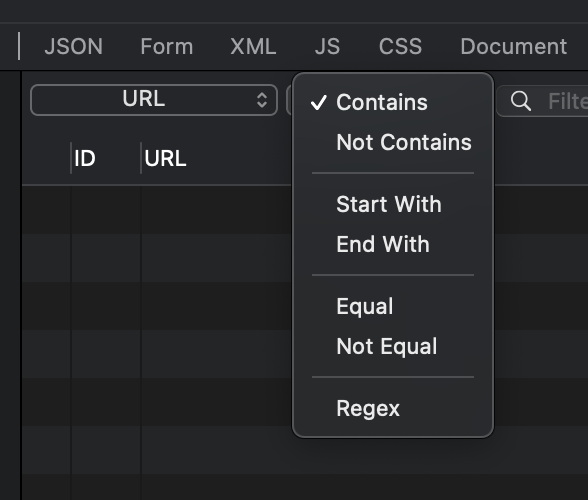588x500 pixels.
Task: Click the magnifying glass search icon
Action: click(520, 101)
